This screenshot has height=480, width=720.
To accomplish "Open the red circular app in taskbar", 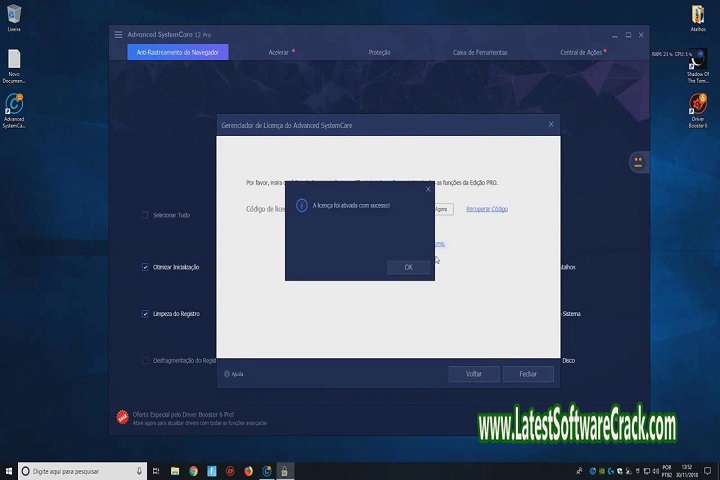I will 230,471.
